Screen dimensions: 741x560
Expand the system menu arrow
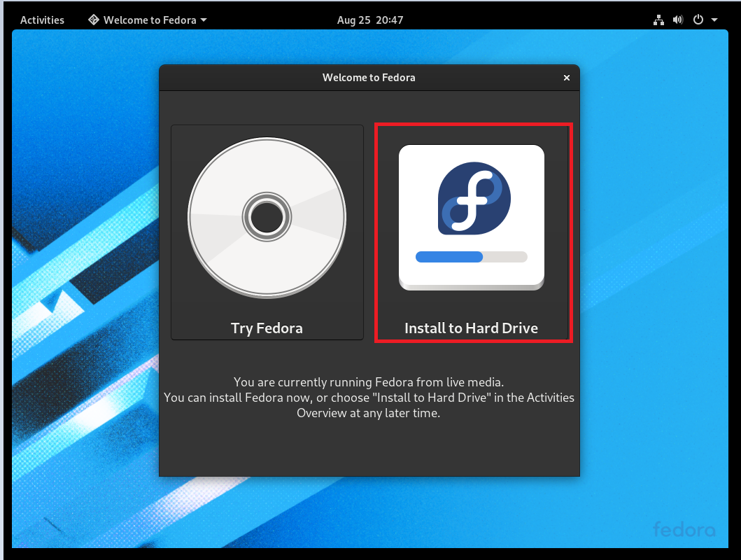(714, 20)
